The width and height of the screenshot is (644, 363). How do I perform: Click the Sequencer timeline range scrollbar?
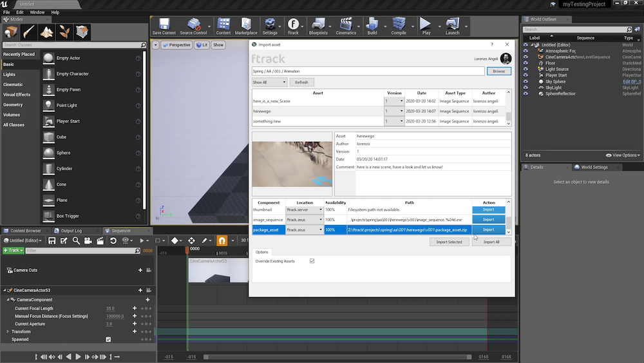[337, 357]
